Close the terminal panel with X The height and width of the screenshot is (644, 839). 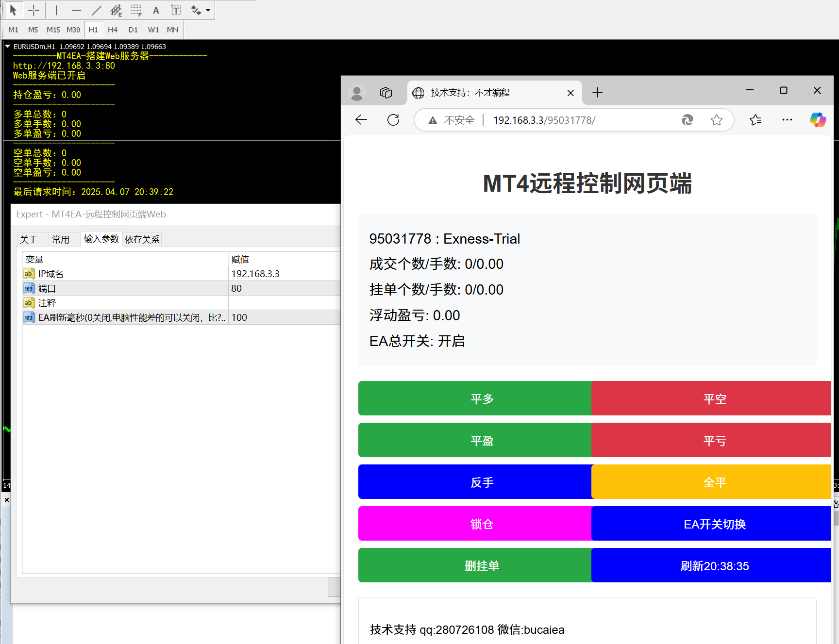(x=6, y=499)
